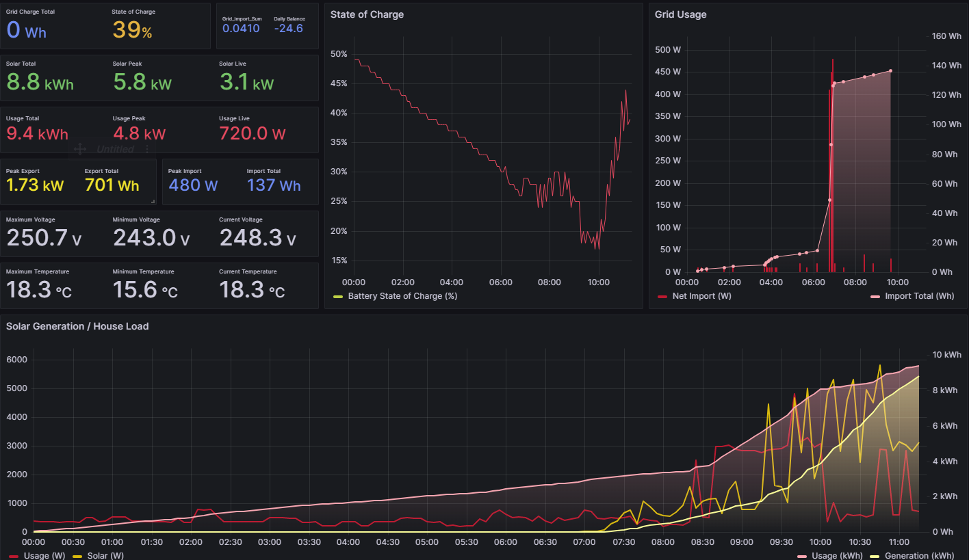Click the Generation (kWh) legend color swatch
969x560 pixels.
[x=874, y=556]
